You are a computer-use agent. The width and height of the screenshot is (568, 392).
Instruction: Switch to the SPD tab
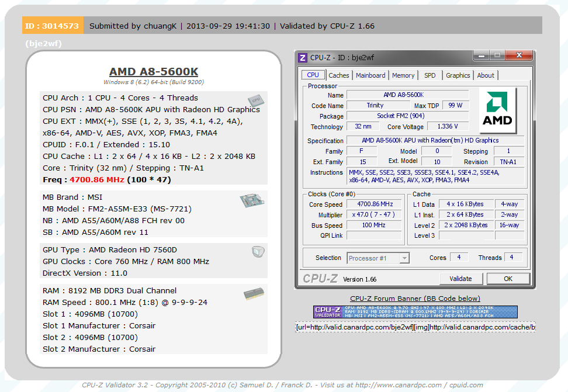(430, 75)
